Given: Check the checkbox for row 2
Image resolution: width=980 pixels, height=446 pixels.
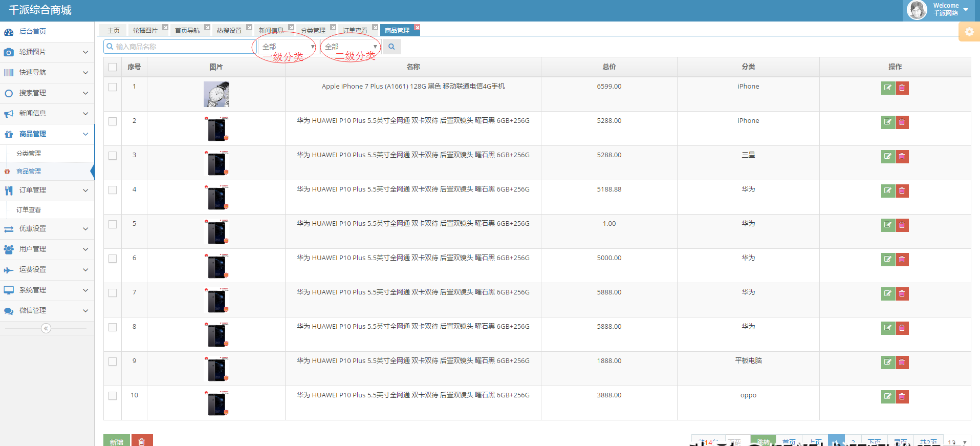Looking at the screenshot, I should [x=113, y=121].
